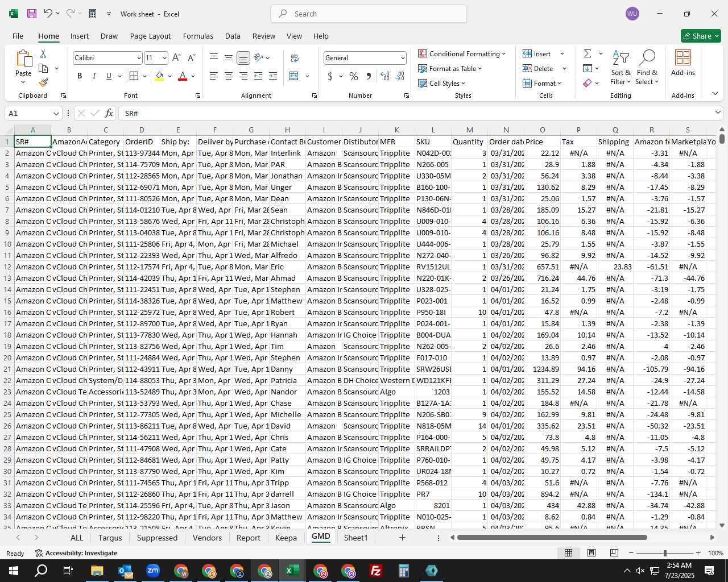
Task: Switch to the Insert ribbon tab
Action: [x=80, y=36]
